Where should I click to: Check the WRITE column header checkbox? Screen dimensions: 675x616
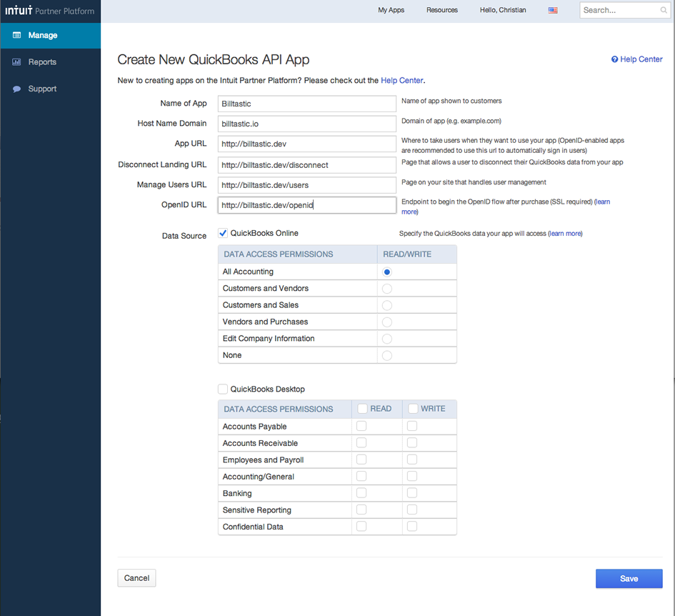(x=414, y=408)
